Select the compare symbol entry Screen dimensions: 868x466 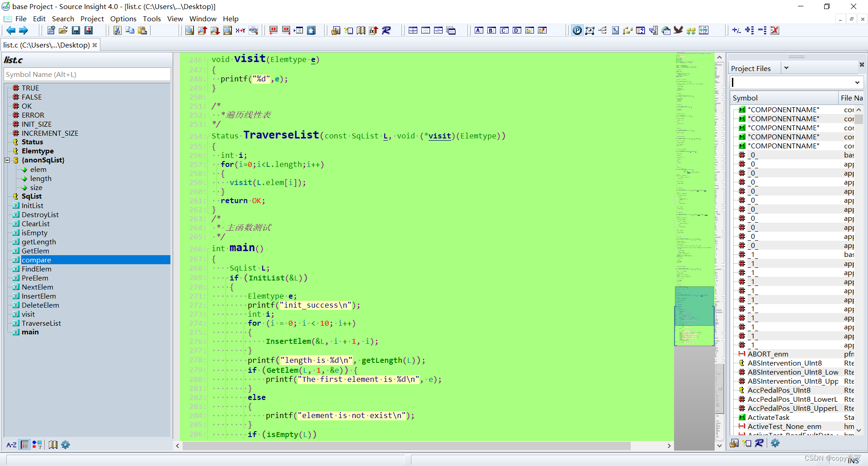click(36, 260)
